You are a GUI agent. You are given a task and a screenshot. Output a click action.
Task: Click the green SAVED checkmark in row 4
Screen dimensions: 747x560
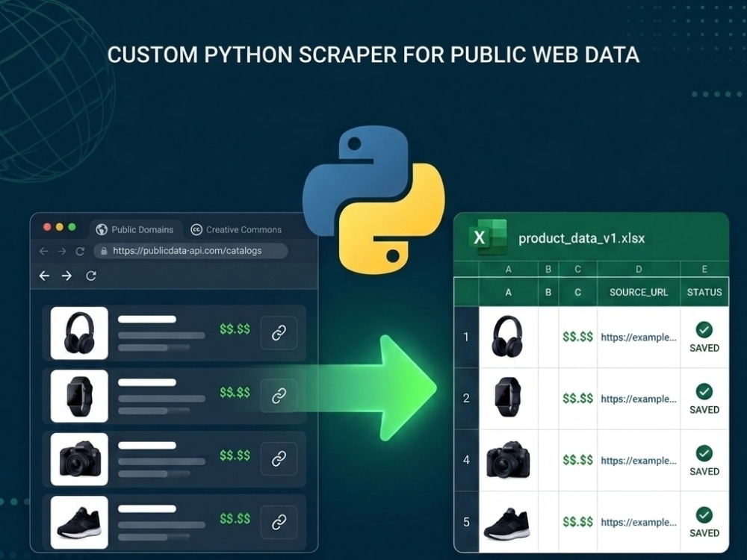click(704, 453)
